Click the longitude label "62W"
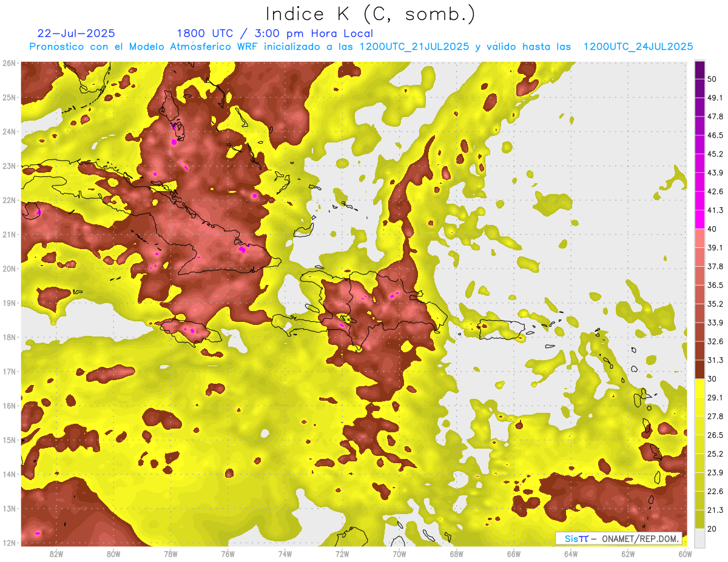Screen dimensions: 728x562 (628, 554)
